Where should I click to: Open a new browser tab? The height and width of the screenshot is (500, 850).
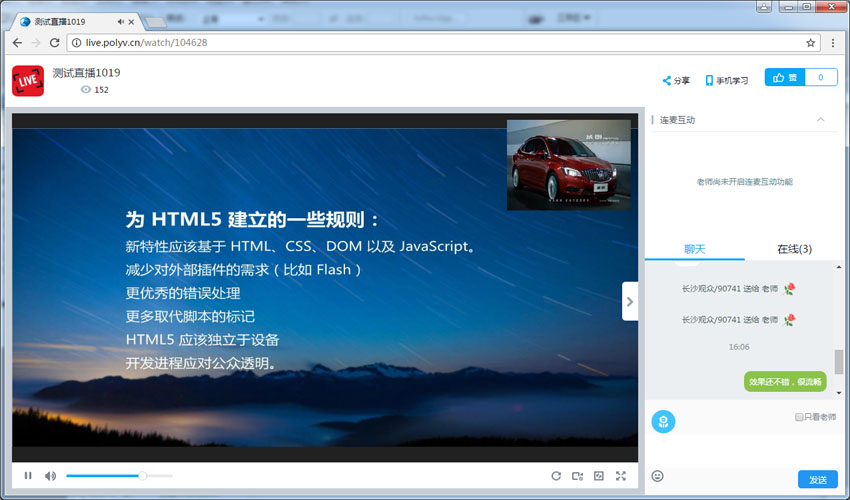[x=156, y=22]
